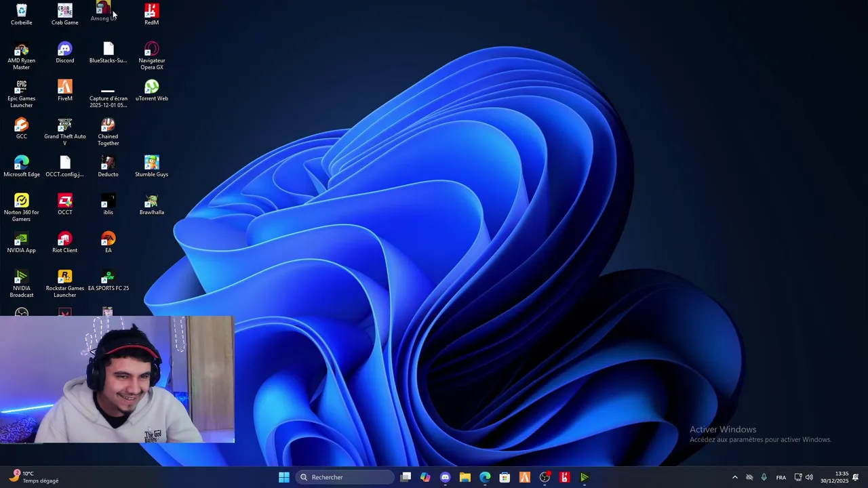Screen dimensions: 868x488
Task: Select the OCCT application shortcut
Action: 65,205
